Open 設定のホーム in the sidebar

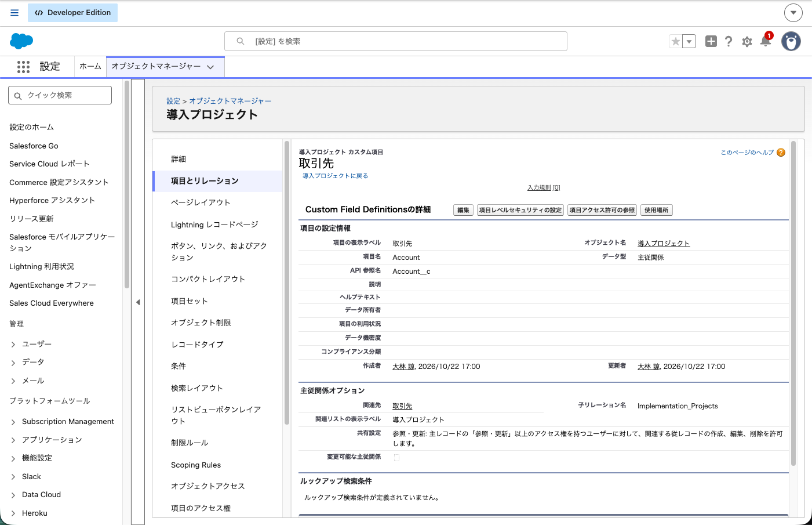pos(31,127)
